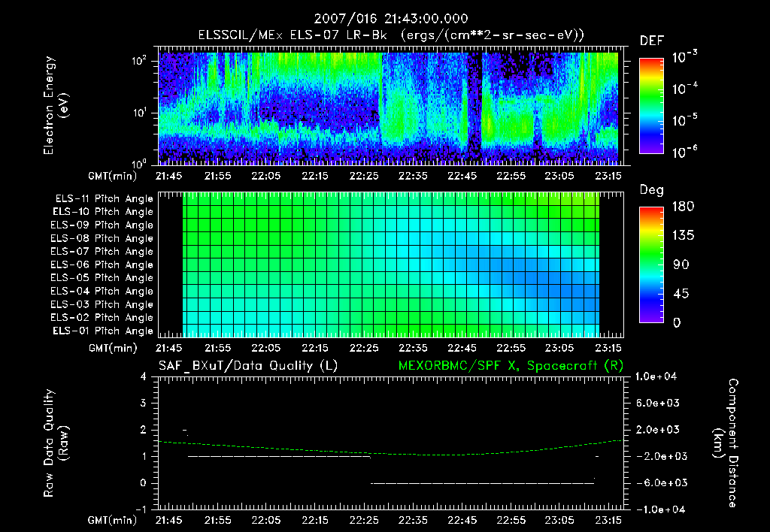Click the "ELS-05 Pitch Angle" row label
Screen dimensions: 770x532
tap(102, 278)
